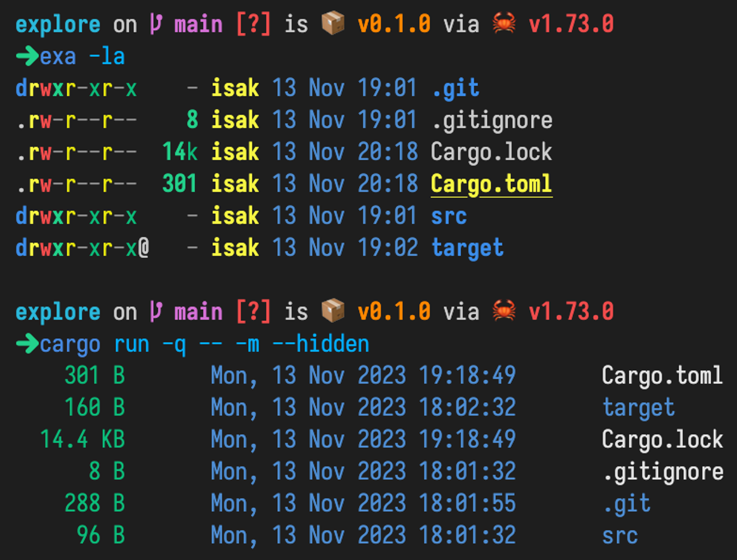Click .gitignore in exa listing
The image size is (737, 560).
click(492, 120)
